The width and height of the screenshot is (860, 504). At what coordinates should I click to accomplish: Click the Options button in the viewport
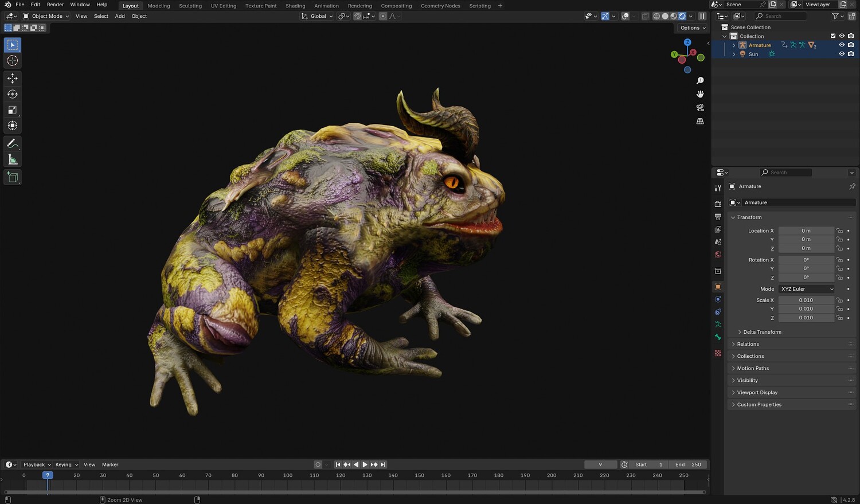pyautogui.click(x=693, y=28)
